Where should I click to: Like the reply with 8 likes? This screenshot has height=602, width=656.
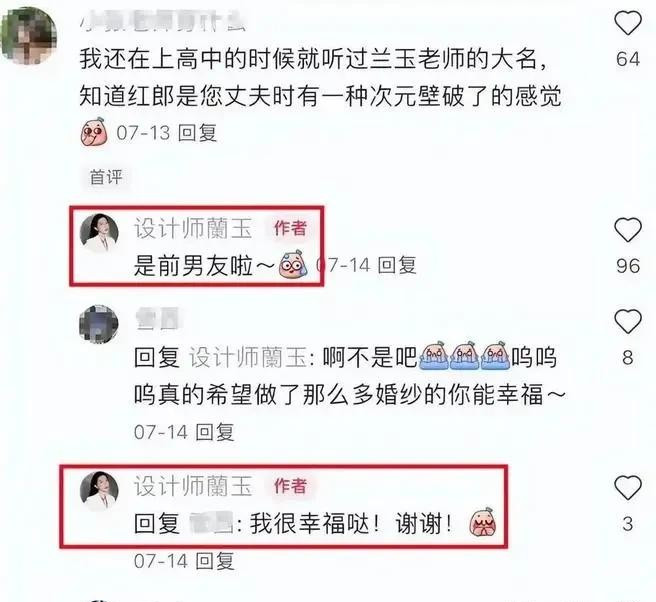pyautogui.click(x=628, y=321)
